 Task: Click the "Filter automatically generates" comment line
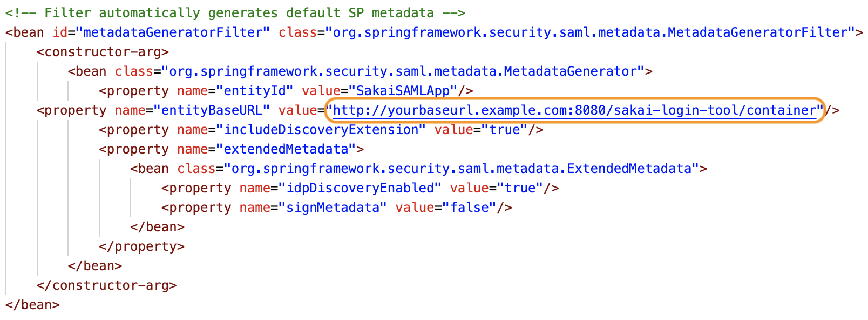click(x=235, y=13)
